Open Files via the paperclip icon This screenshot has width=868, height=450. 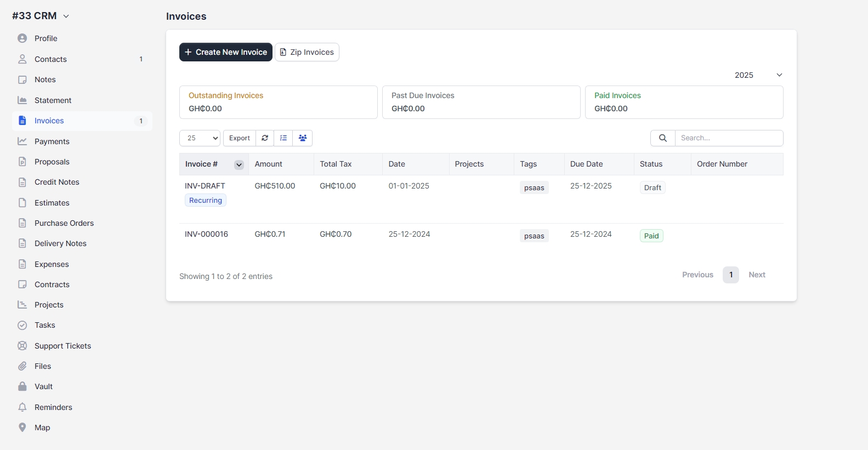(22, 366)
